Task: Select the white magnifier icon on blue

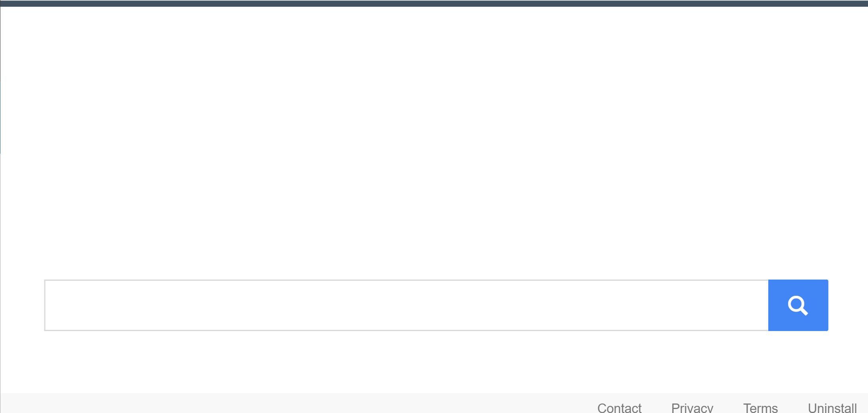Action: [x=798, y=305]
